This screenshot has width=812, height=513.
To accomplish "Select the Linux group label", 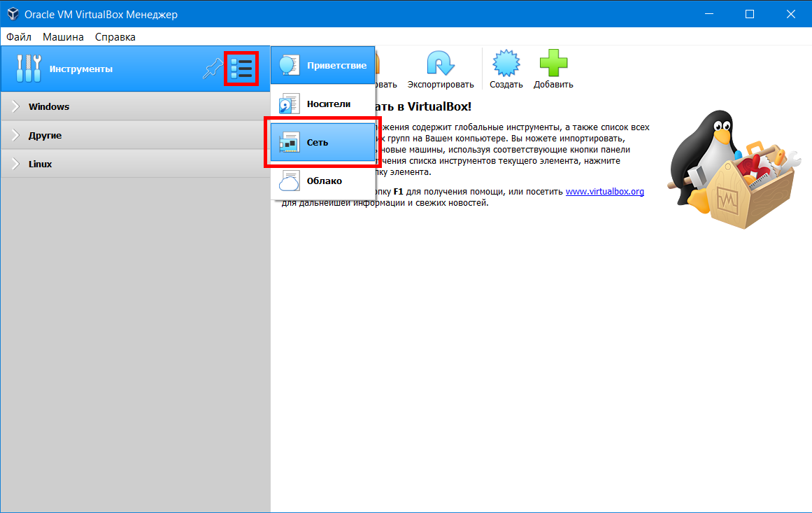I will point(41,164).
